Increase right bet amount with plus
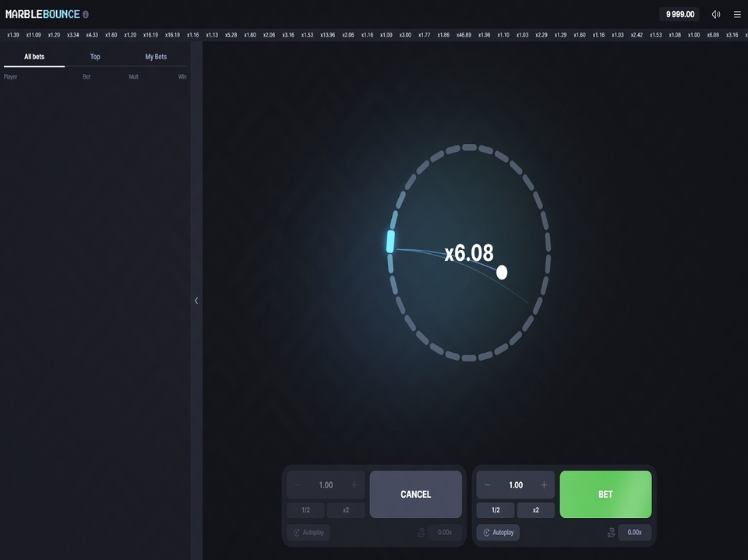748x560 pixels. (x=544, y=485)
